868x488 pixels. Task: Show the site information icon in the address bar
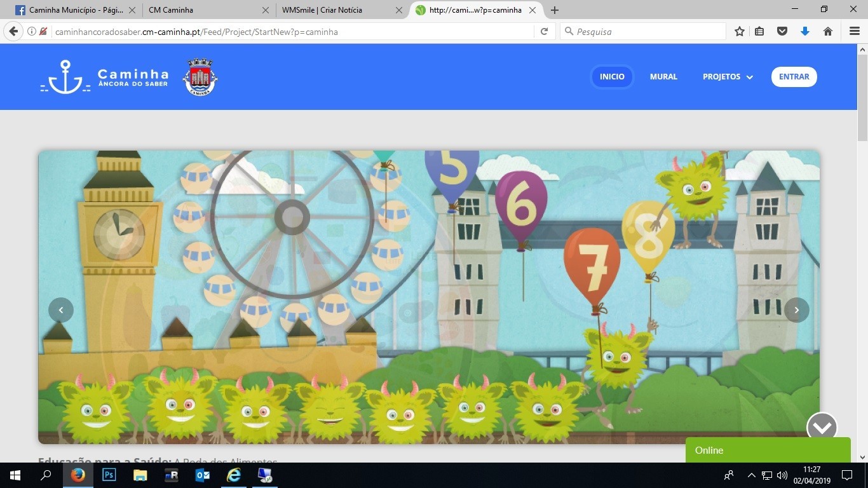[x=31, y=31]
